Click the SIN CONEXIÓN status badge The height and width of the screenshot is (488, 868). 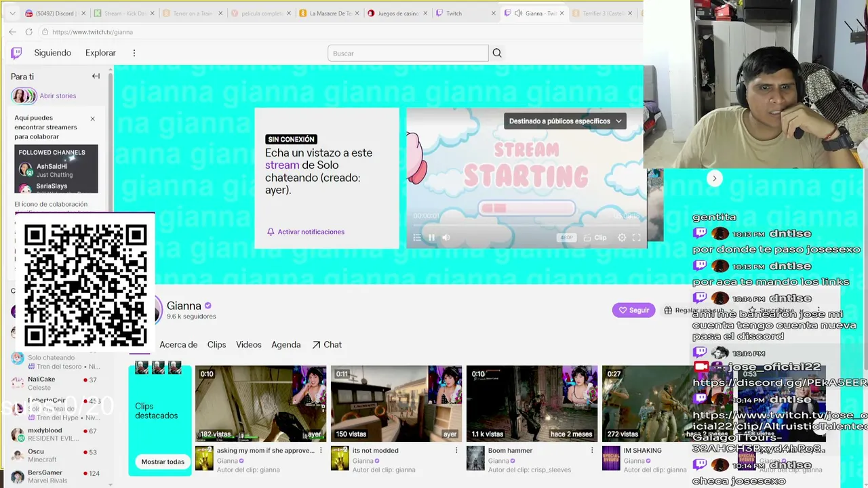(292, 139)
